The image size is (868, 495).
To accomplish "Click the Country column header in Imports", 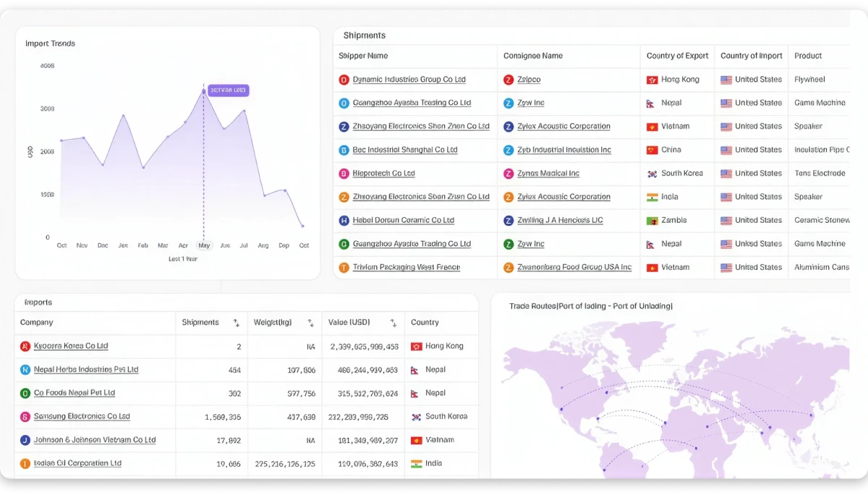I will pyautogui.click(x=425, y=323).
